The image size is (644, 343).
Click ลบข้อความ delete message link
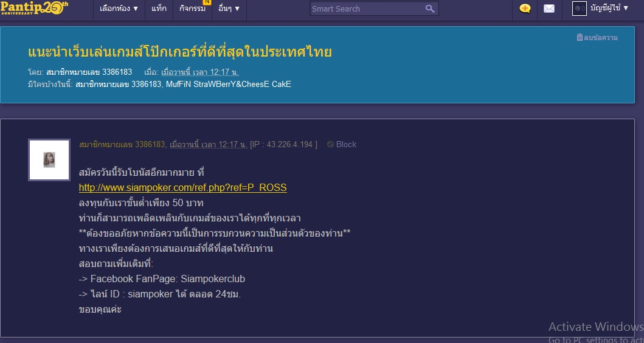(x=601, y=38)
